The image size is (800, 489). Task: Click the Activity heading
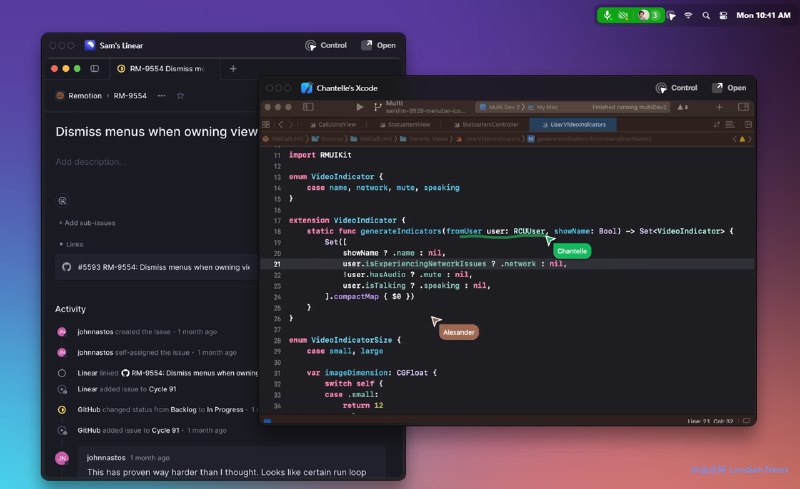point(70,309)
